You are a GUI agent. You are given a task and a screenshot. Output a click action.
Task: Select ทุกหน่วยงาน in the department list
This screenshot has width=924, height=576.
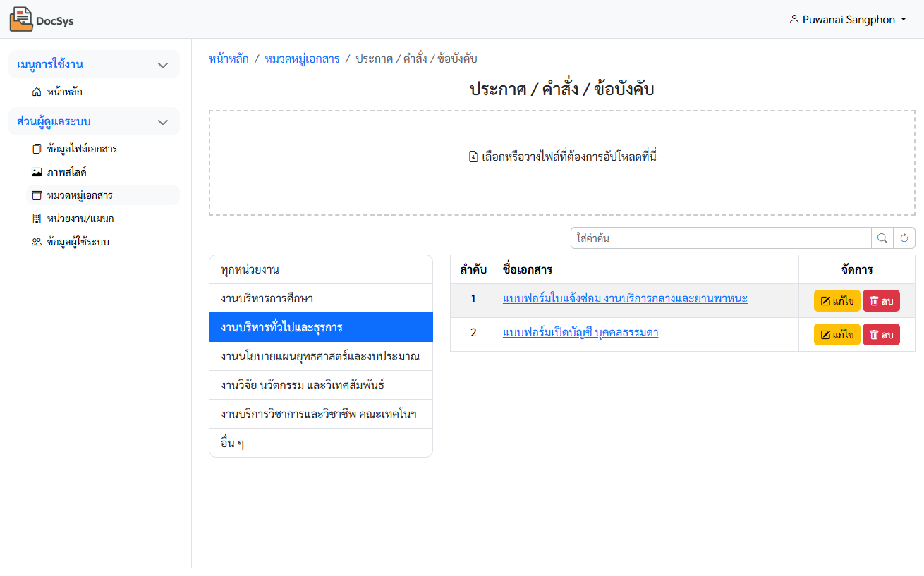click(320, 269)
